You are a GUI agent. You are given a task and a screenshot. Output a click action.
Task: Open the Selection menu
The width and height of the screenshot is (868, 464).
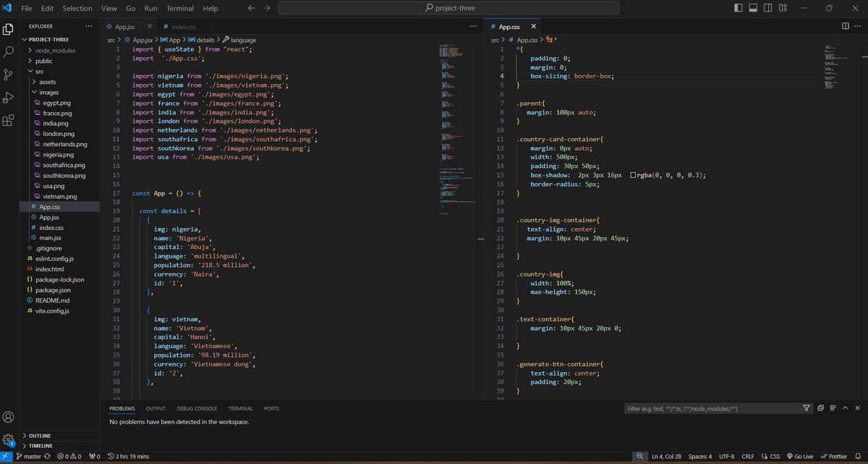[77, 8]
